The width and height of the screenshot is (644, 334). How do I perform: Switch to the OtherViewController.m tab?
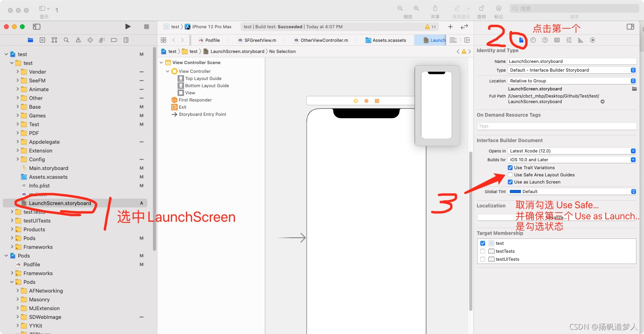[x=321, y=40]
